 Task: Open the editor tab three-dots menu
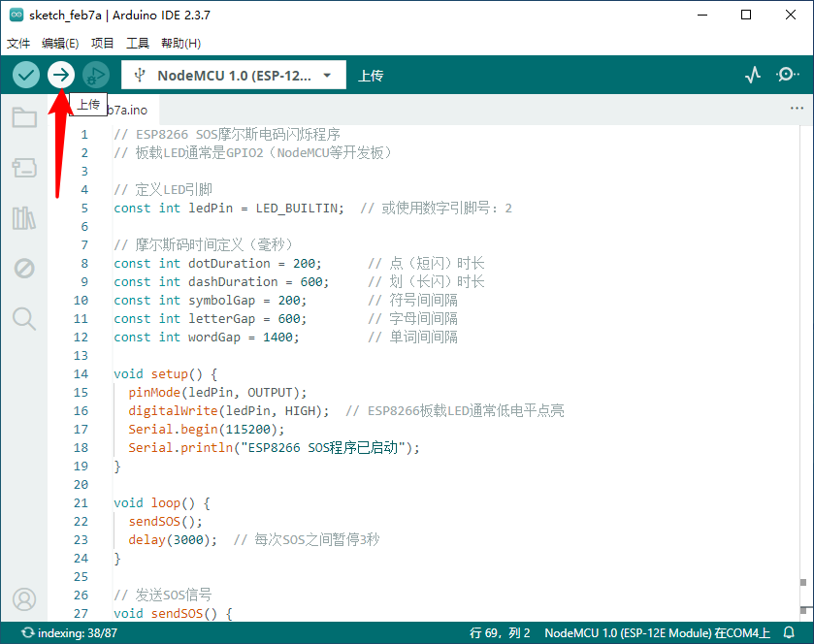tap(797, 109)
